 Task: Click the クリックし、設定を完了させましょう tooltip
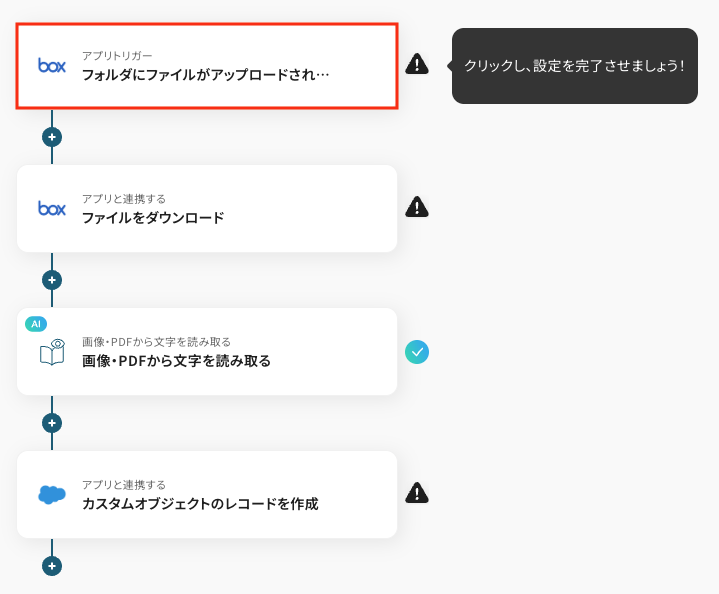(x=575, y=66)
